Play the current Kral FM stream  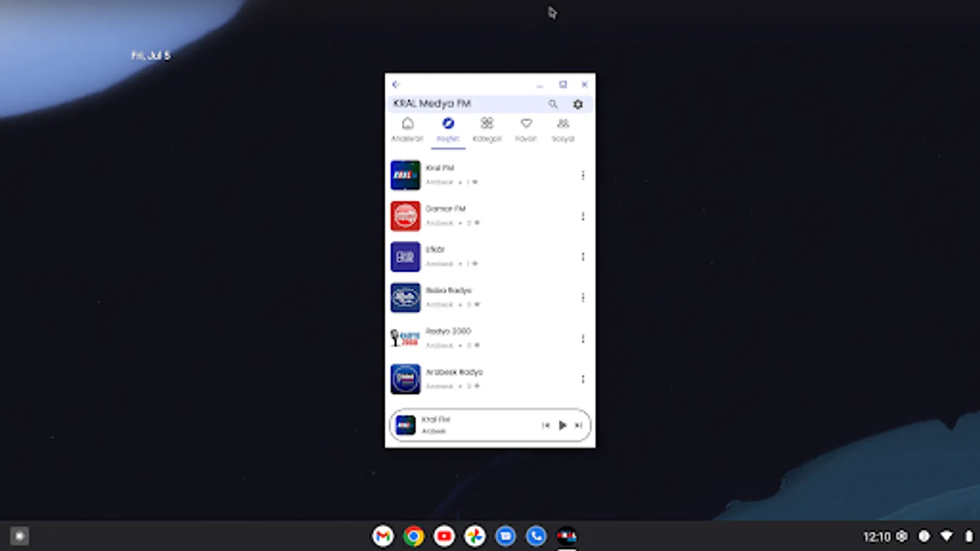pyautogui.click(x=563, y=425)
